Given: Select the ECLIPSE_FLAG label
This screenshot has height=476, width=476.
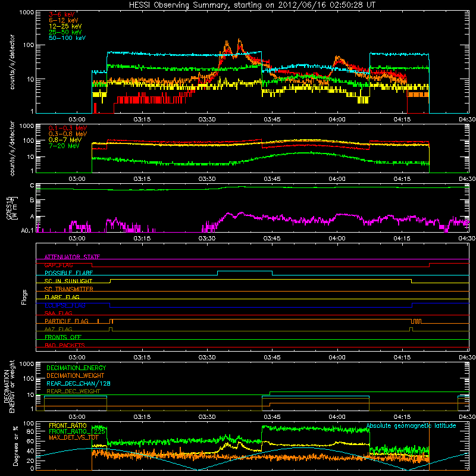Looking at the screenshot, I should click(65, 305).
